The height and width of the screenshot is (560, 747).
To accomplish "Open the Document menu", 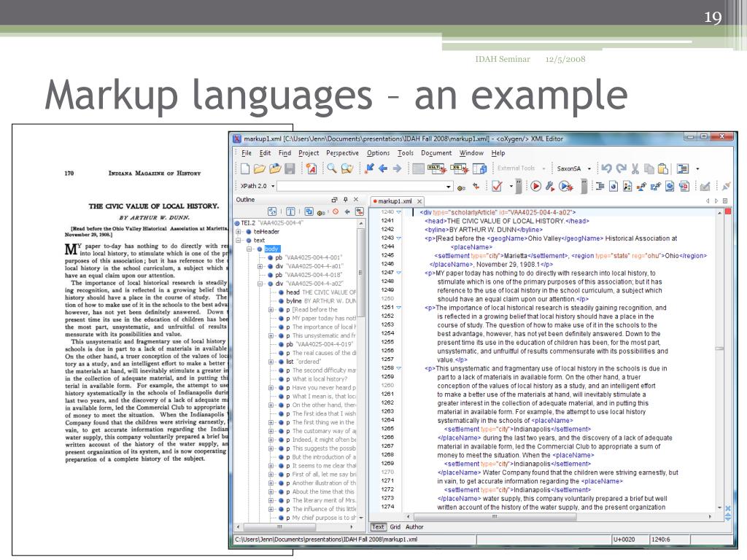I will click(436, 153).
